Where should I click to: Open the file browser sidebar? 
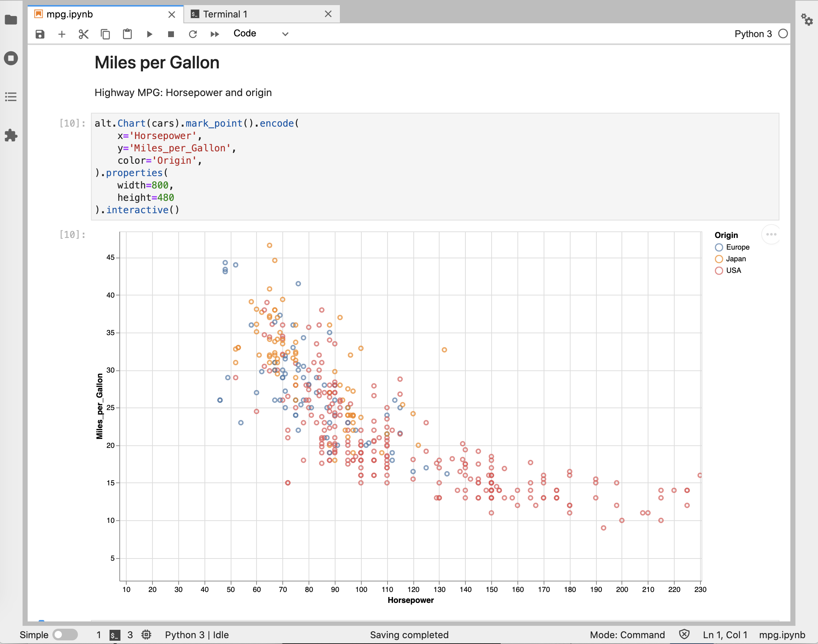tap(11, 20)
